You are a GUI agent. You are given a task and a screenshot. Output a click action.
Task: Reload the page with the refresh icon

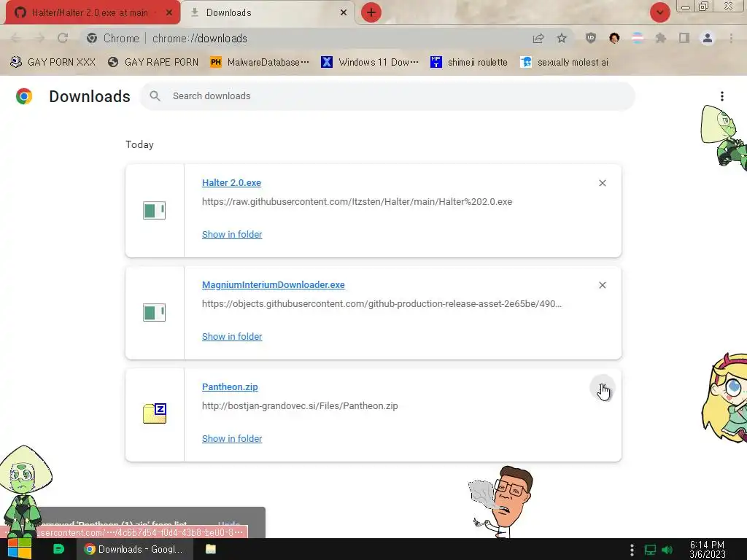pyautogui.click(x=63, y=38)
